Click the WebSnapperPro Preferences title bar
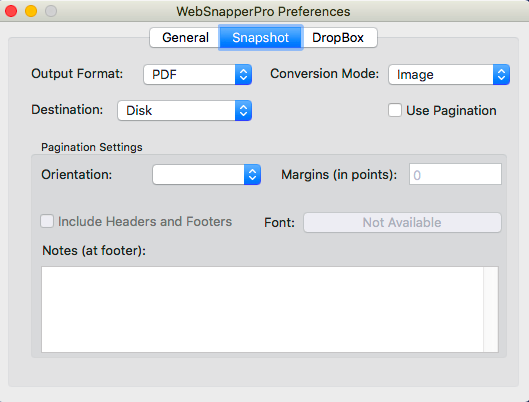The height and width of the screenshot is (402, 529). (x=263, y=11)
